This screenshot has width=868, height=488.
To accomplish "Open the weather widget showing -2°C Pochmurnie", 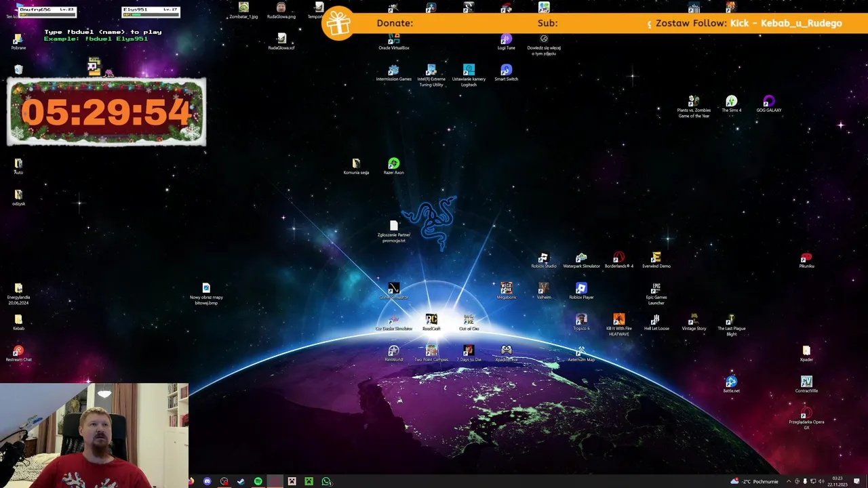I will [x=754, y=481].
